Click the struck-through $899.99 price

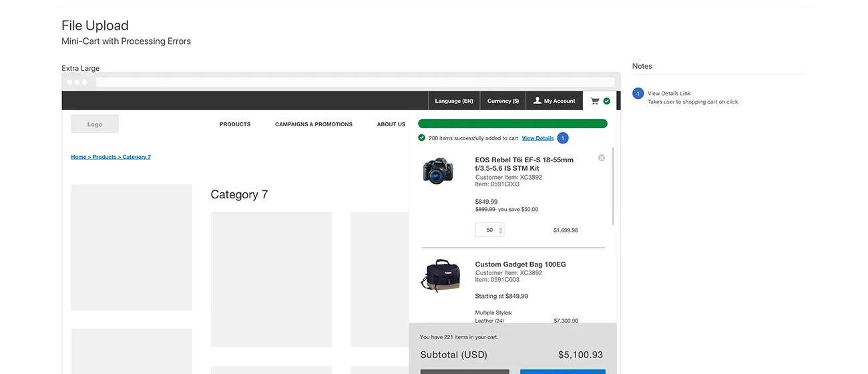485,209
